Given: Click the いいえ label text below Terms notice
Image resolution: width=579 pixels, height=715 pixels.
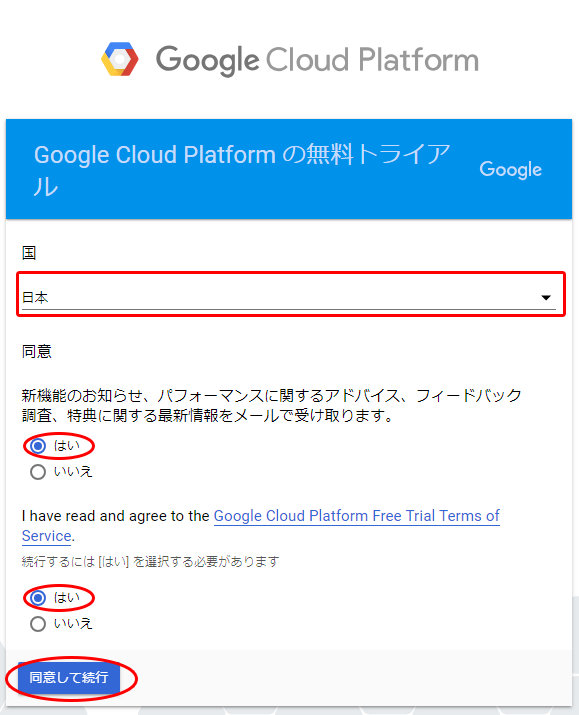Looking at the screenshot, I should [73, 623].
